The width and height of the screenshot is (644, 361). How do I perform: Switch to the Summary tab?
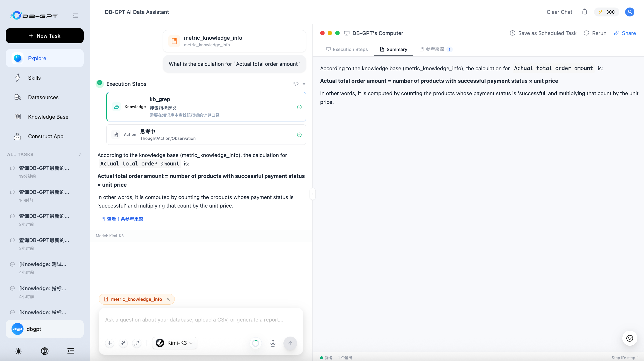click(x=394, y=49)
